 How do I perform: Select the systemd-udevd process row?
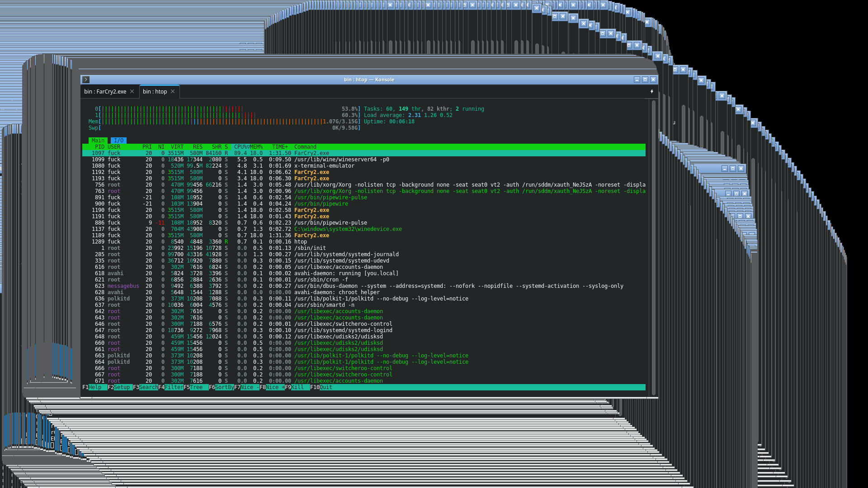pyautogui.click(x=364, y=261)
